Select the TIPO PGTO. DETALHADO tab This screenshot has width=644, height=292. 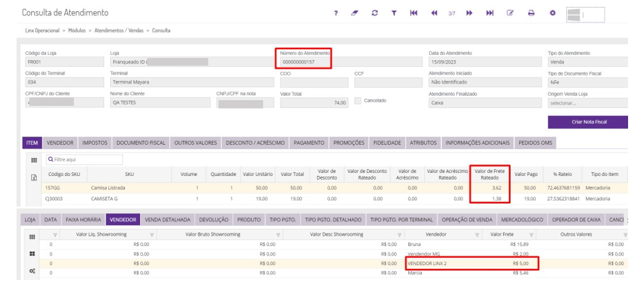(x=334, y=219)
